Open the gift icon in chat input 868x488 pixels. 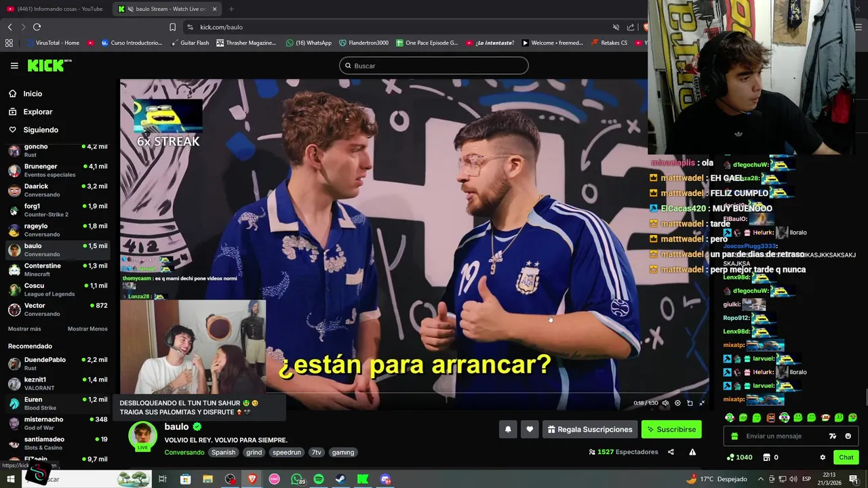tap(734, 436)
